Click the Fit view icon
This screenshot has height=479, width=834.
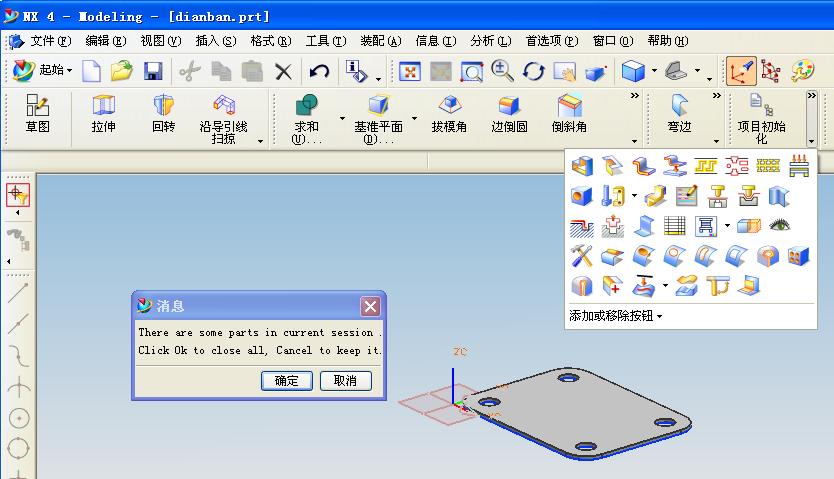(x=410, y=71)
